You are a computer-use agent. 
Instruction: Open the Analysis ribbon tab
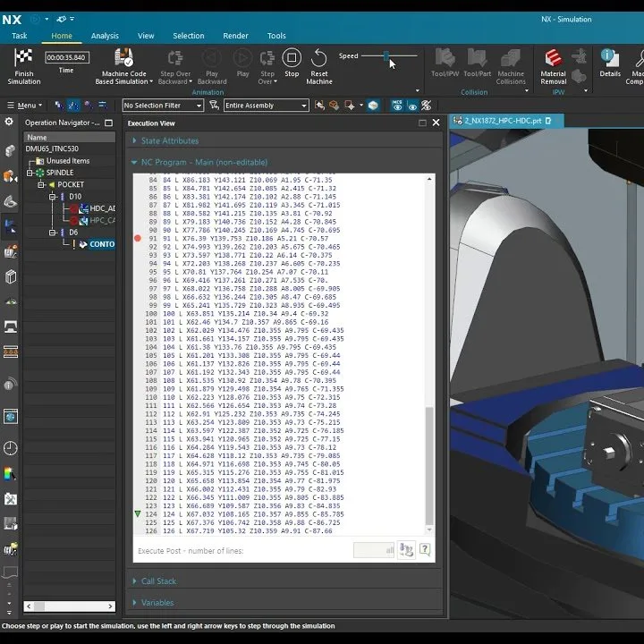click(105, 36)
